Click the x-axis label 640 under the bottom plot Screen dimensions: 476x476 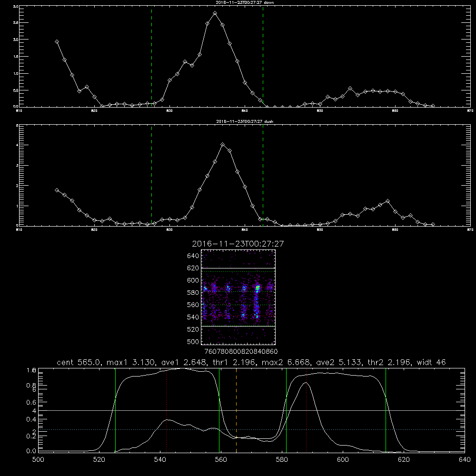coord(465,460)
